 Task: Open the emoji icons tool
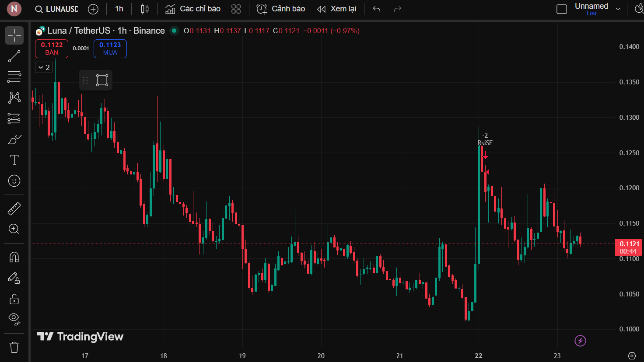(14, 181)
